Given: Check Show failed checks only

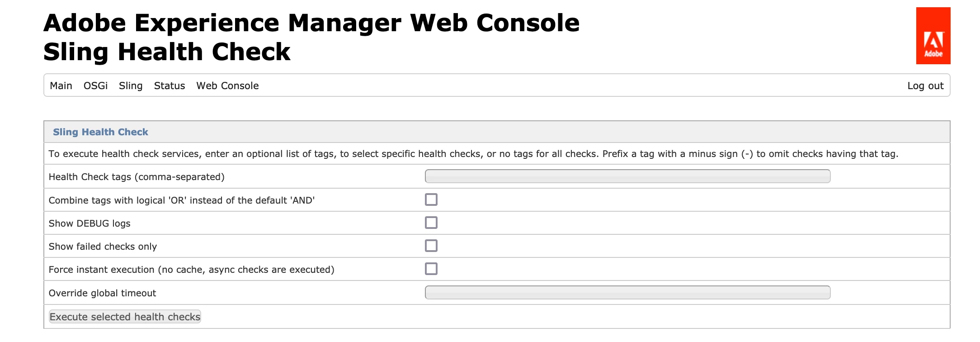Looking at the screenshot, I should [431, 246].
